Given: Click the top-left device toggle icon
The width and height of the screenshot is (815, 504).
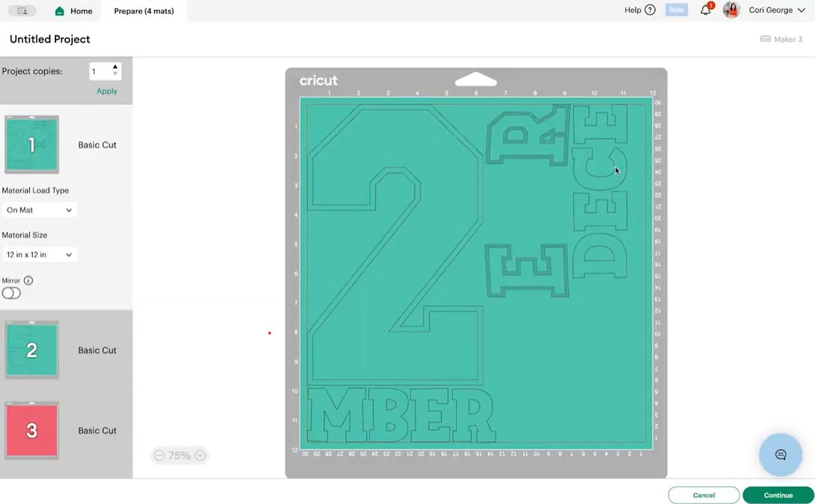Looking at the screenshot, I should pos(22,10).
